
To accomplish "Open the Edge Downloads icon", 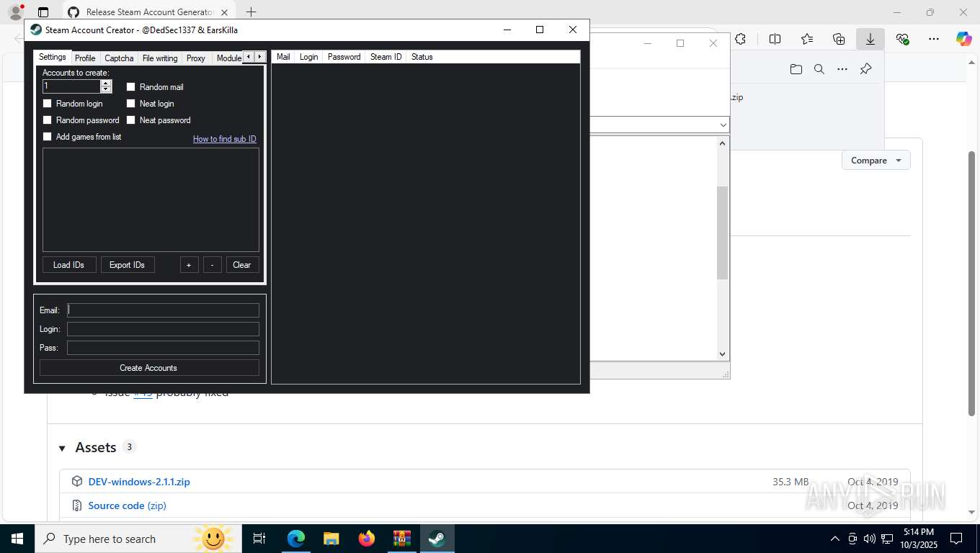I will (x=870, y=39).
